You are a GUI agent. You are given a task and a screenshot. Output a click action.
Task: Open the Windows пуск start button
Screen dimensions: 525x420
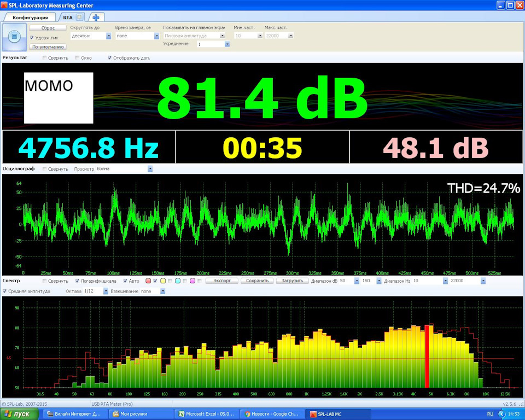coord(19,415)
